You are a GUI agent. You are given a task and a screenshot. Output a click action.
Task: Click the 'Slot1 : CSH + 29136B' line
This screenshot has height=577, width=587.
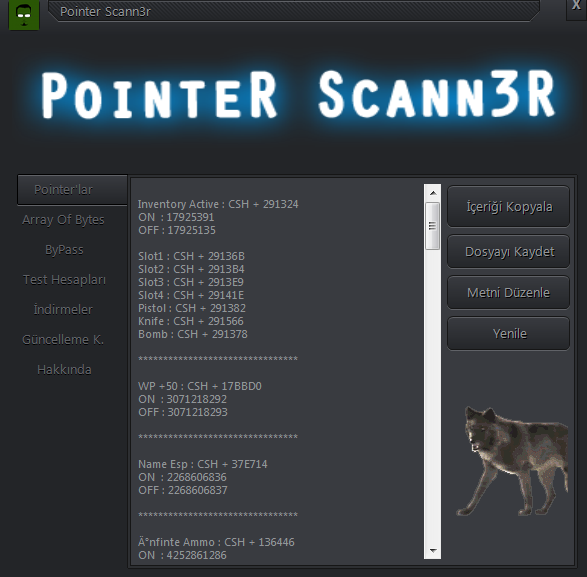click(191, 256)
